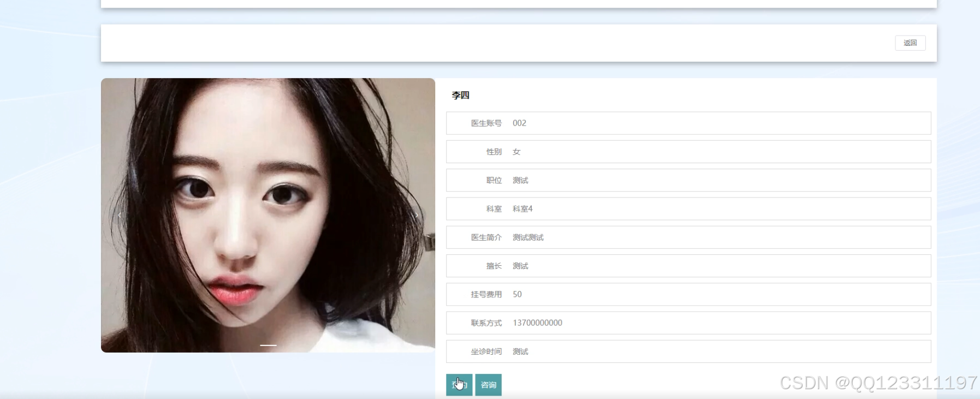Select the doctor name 李四
The width and height of the screenshot is (980, 399).
(460, 95)
